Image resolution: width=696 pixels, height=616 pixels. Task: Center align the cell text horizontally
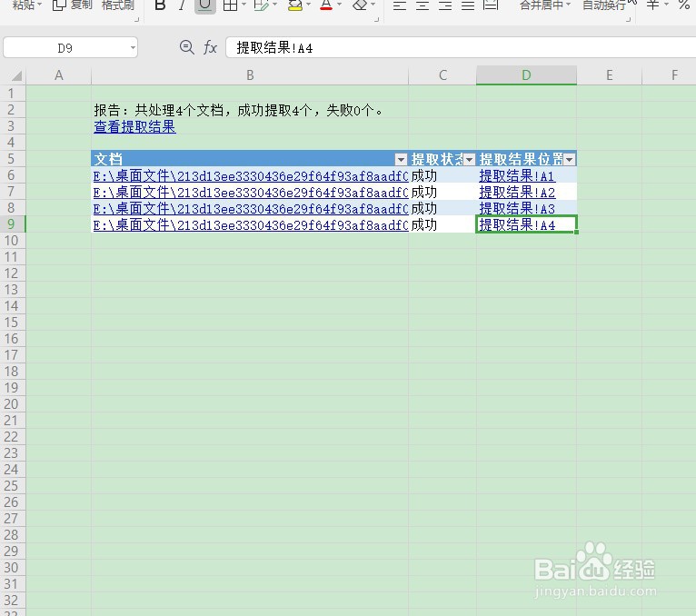(x=423, y=5)
